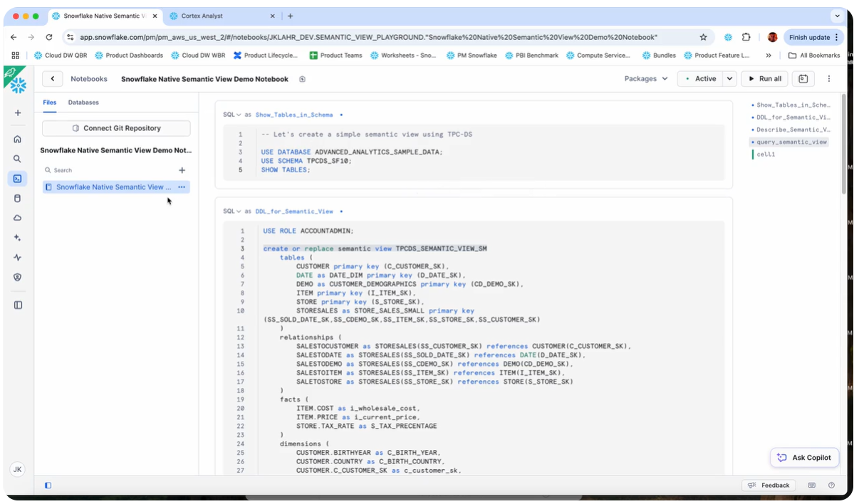Open the browser profile avatar
The image size is (859, 504).
point(772,37)
